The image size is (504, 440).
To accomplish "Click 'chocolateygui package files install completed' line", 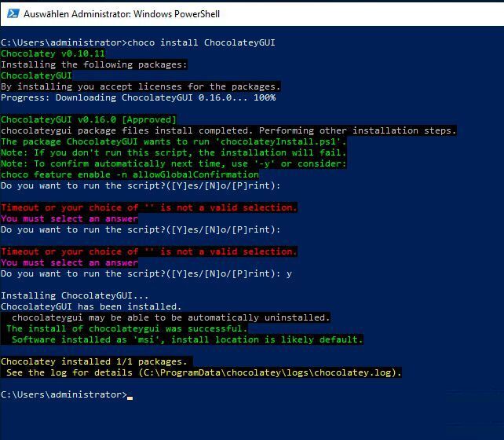I will [x=228, y=130].
